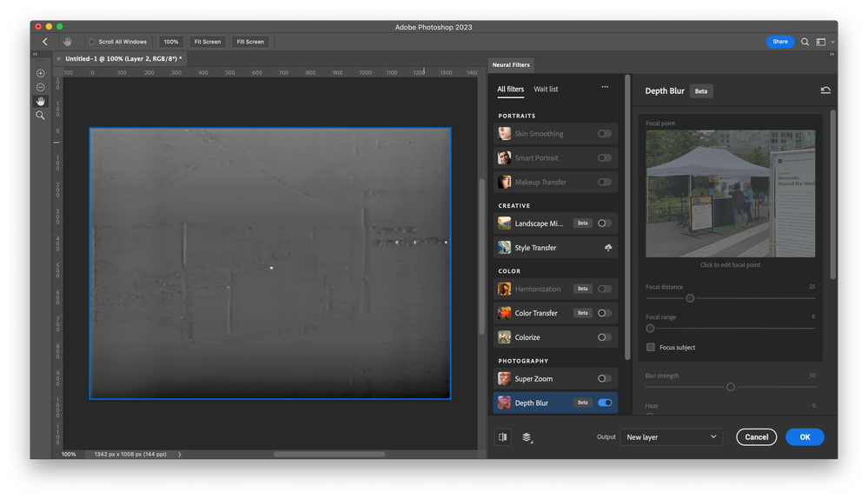Collapse panels with top-right double arrows

(832, 54)
